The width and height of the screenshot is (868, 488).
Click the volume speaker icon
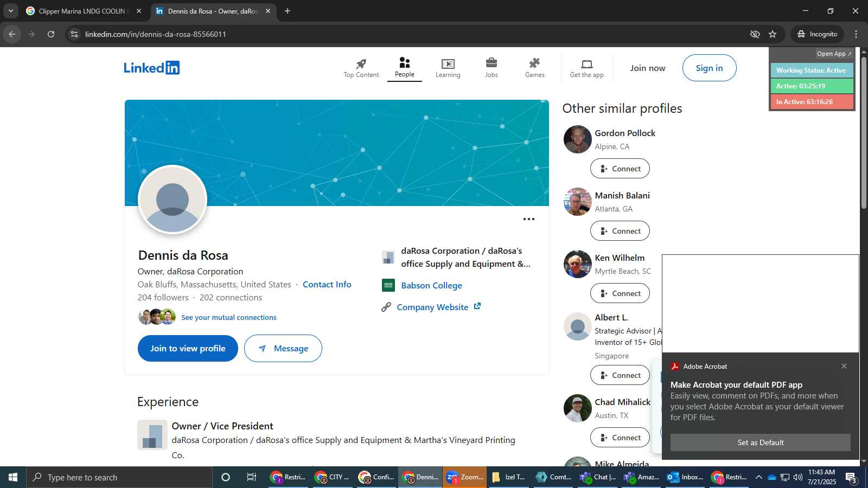tap(798, 477)
